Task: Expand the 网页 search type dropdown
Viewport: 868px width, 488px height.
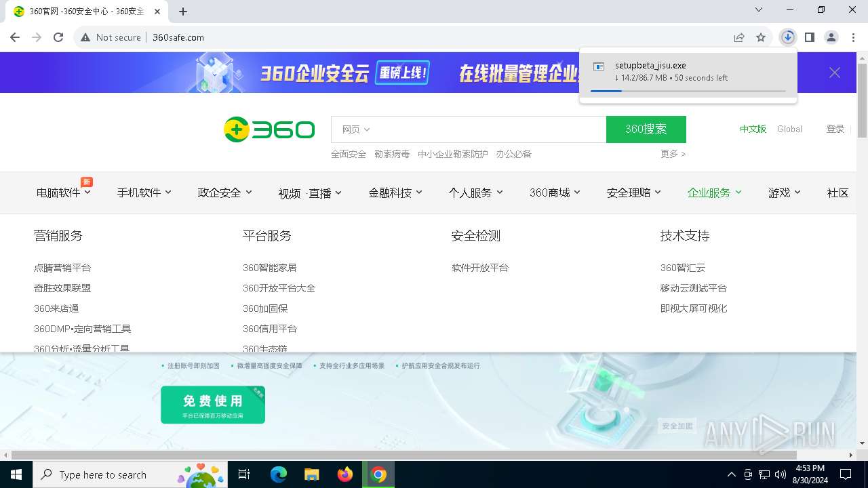Action: 355,129
